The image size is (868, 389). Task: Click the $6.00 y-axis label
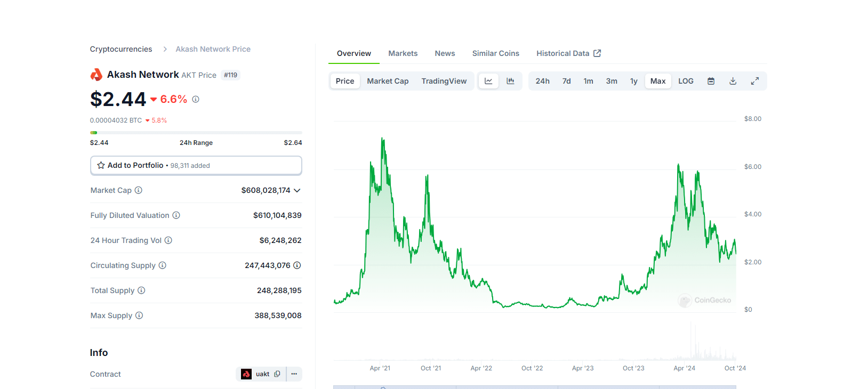(x=753, y=167)
